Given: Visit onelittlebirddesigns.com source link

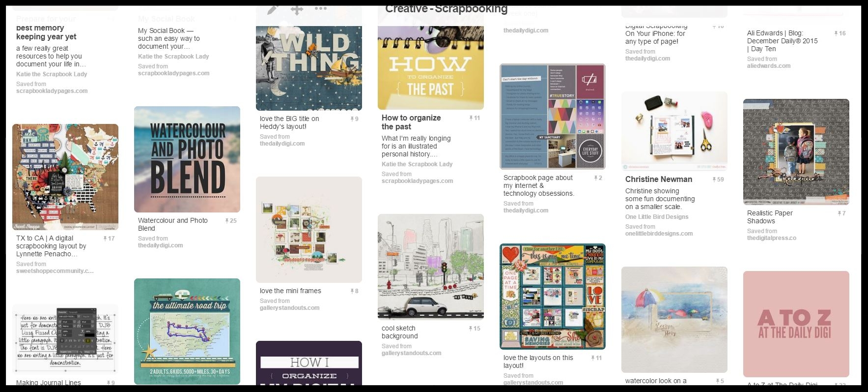Looking at the screenshot, I should 659,234.
